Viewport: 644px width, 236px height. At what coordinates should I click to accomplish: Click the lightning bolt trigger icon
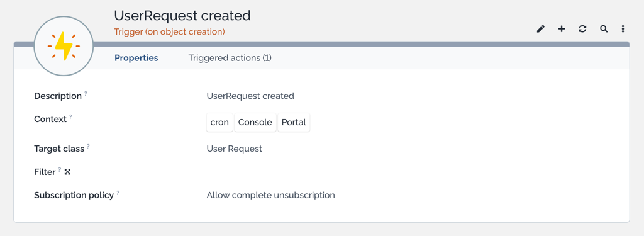(64, 46)
